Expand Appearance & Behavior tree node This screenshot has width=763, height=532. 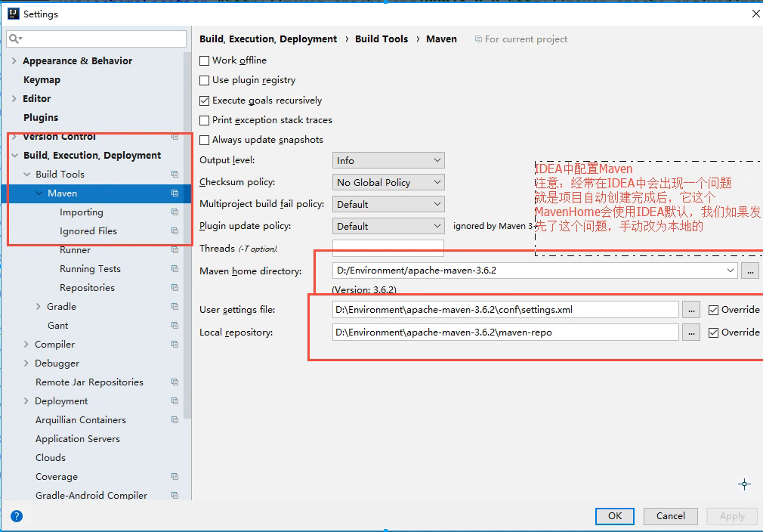(x=14, y=61)
